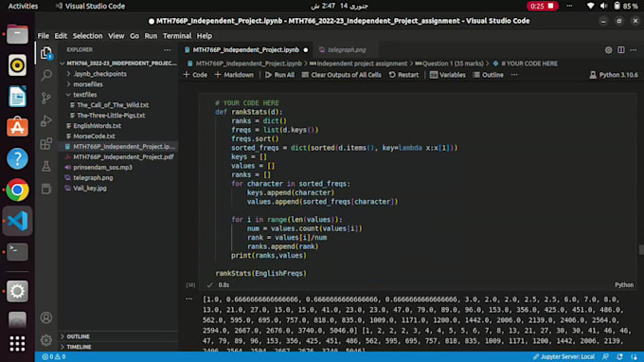Click the notebook settings gear icon
This screenshot has width=644, height=362.
coord(608,49)
